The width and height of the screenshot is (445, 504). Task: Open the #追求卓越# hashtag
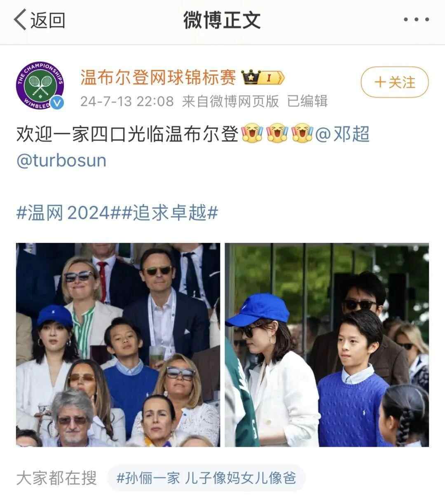coord(169,213)
